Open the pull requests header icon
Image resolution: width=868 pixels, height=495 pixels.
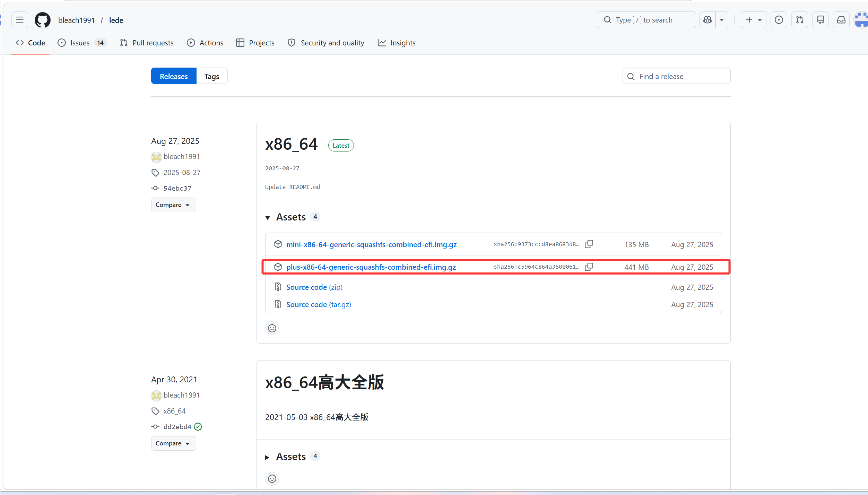tap(799, 20)
